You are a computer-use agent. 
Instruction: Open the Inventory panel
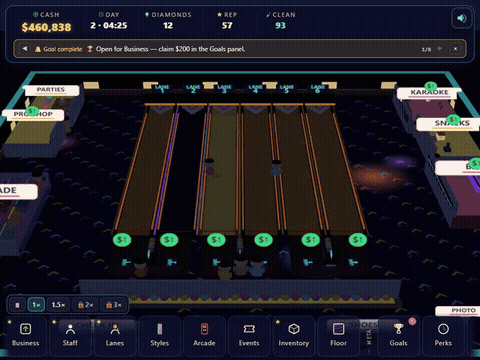point(294,335)
